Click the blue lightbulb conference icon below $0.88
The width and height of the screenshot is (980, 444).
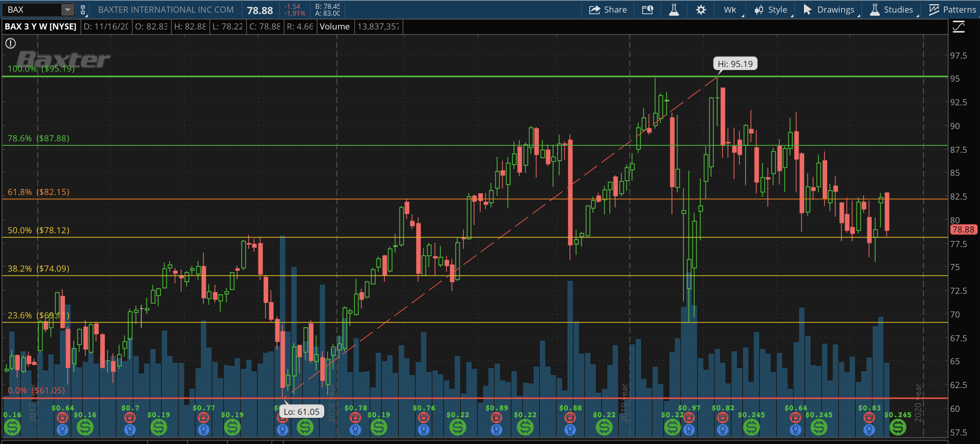[x=570, y=430]
